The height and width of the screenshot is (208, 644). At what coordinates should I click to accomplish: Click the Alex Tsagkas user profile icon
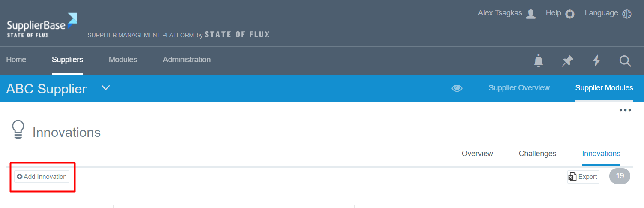[x=531, y=14]
